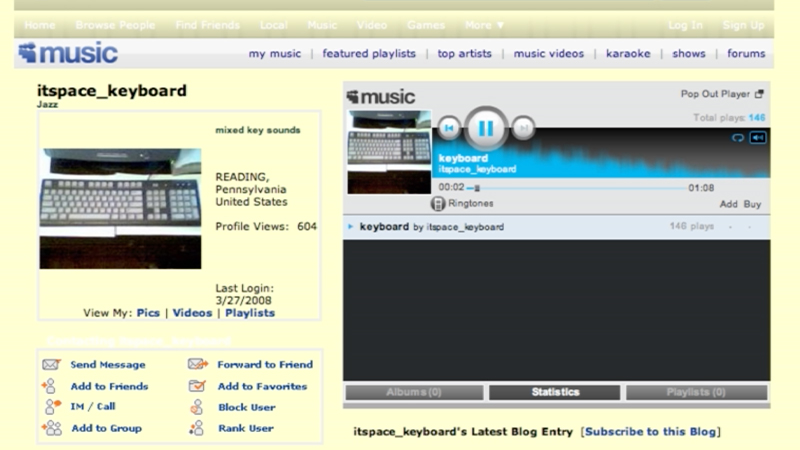The image size is (800, 450).
Task: Open Local in top navigation
Action: pyautogui.click(x=274, y=25)
